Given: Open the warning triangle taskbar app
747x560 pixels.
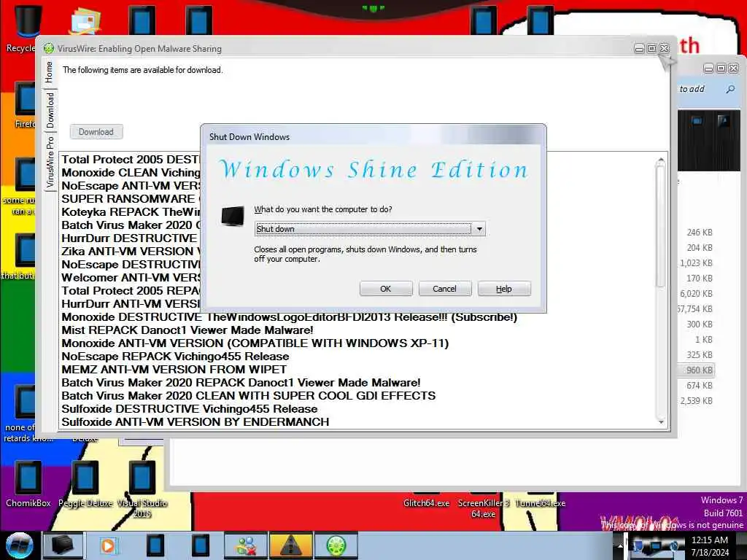Looking at the screenshot, I should (290, 545).
